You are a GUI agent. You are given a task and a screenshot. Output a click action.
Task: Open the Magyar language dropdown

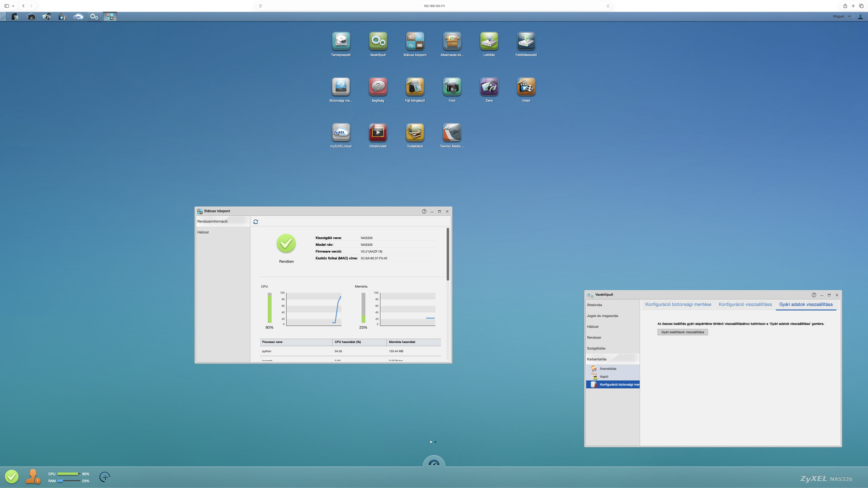click(x=841, y=17)
